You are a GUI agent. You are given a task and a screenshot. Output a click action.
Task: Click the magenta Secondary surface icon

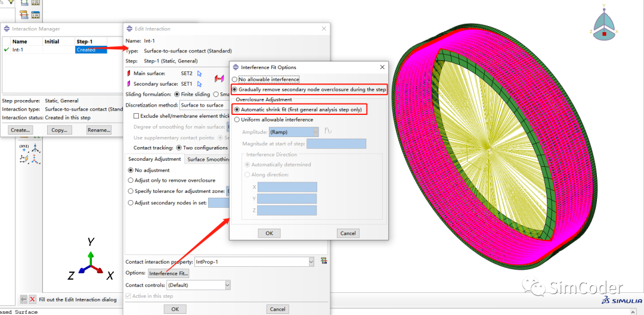coord(129,84)
